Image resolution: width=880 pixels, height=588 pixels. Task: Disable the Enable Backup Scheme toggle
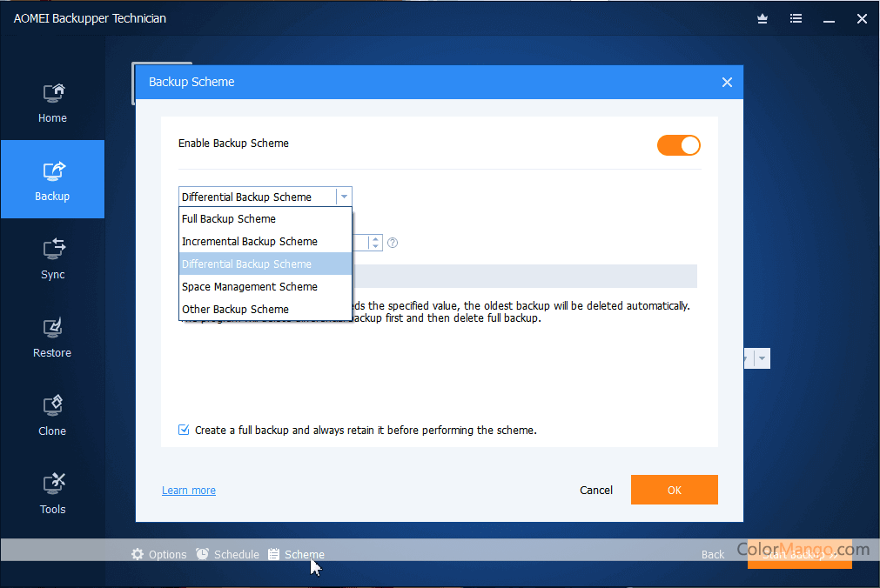678,145
